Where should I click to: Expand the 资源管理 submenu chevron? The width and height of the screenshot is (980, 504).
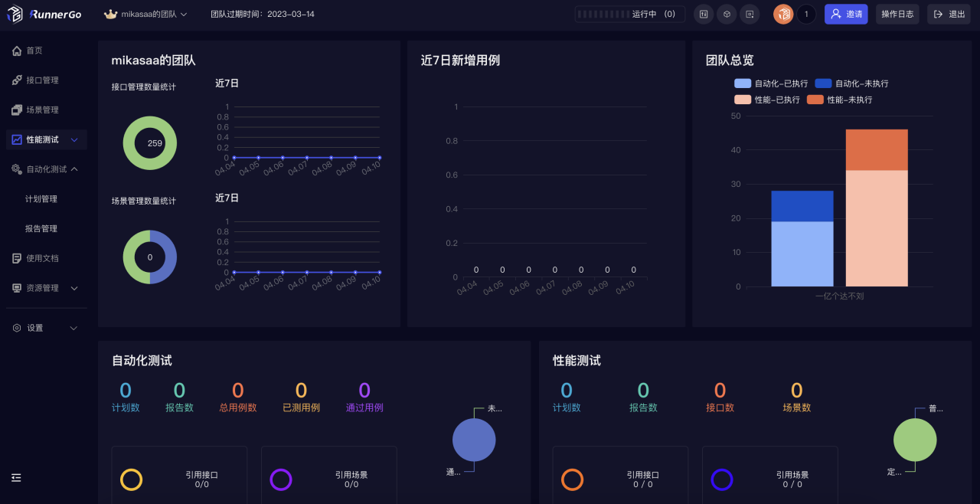click(74, 288)
